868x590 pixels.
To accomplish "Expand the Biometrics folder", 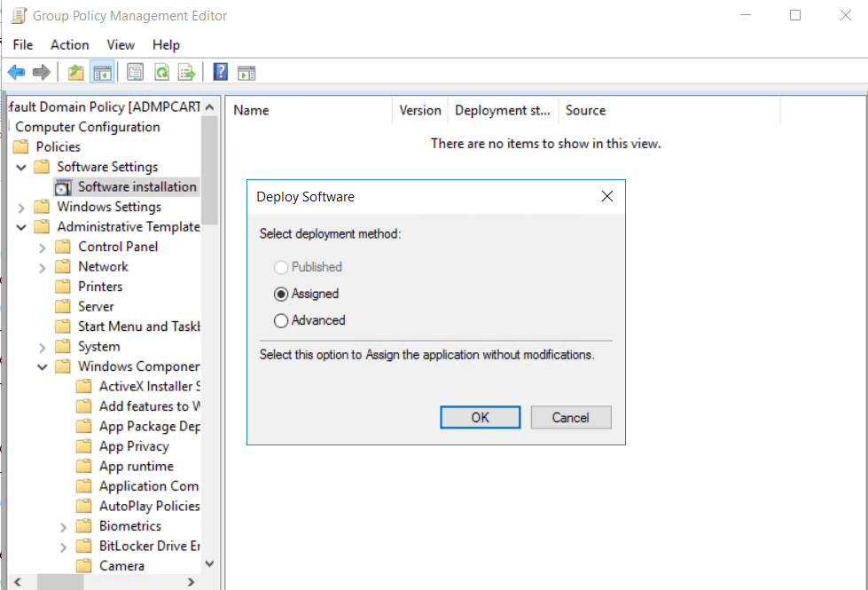I will coord(62,525).
